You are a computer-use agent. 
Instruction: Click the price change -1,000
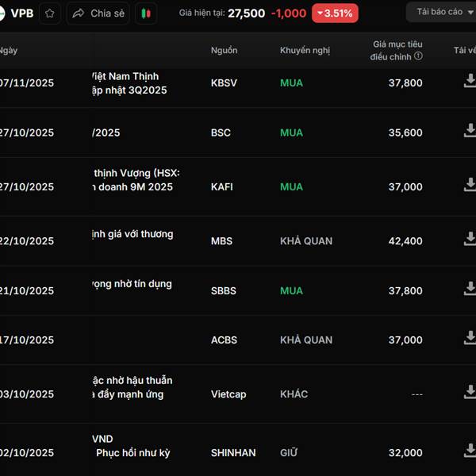click(289, 13)
